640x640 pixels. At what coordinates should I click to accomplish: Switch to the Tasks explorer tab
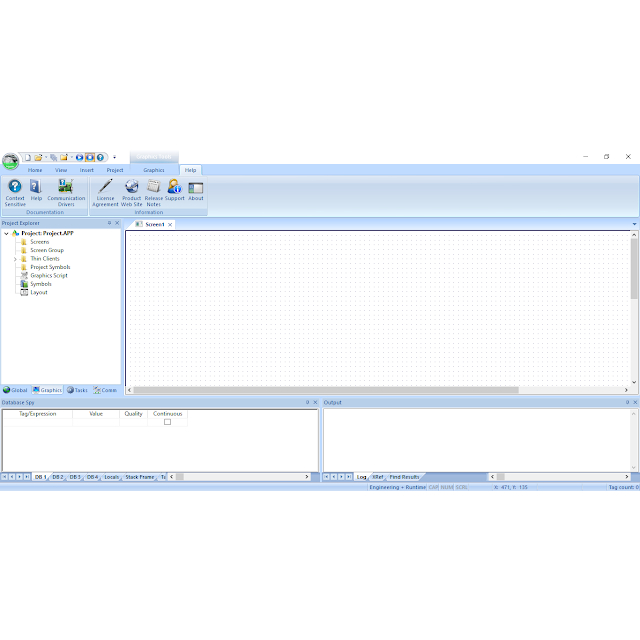pos(77,390)
